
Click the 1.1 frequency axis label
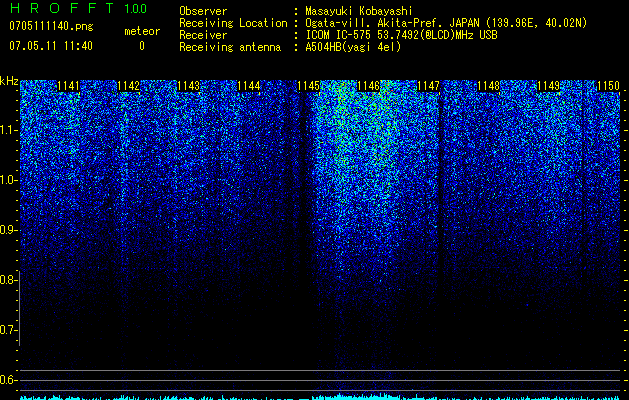(8, 130)
